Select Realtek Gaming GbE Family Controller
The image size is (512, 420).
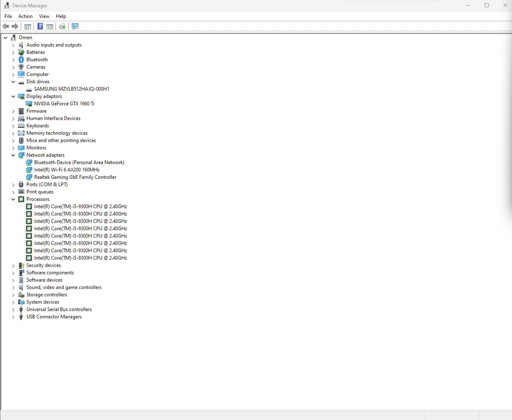coord(75,177)
